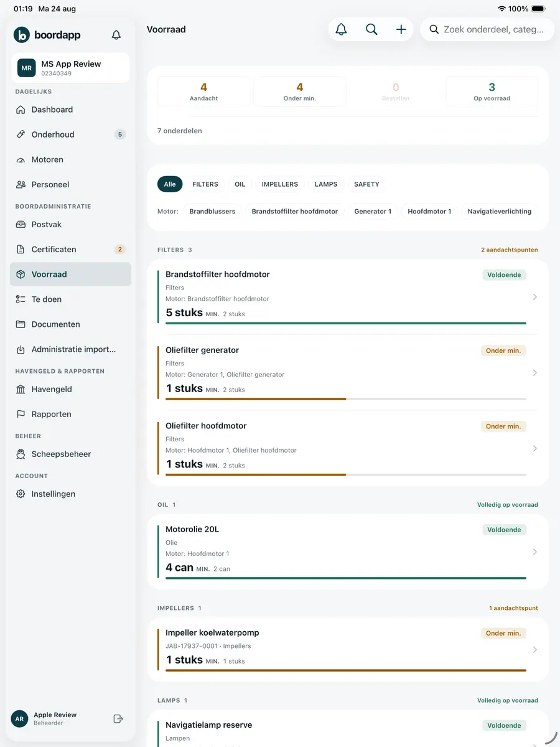Click the Onder min. badge on Oliefilter generator
Image resolution: width=560 pixels, height=747 pixels.
tap(504, 350)
